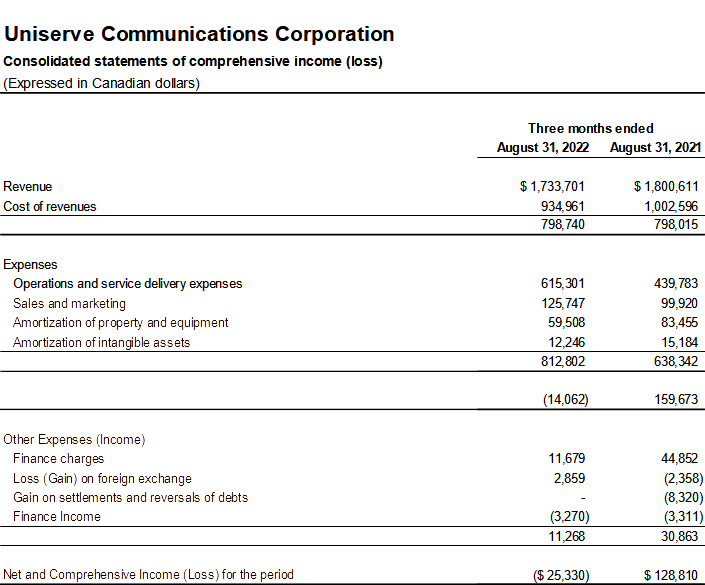Click intangible amortization value '15,184'
Viewport: 705px width, 585px height.
click(679, 343)
